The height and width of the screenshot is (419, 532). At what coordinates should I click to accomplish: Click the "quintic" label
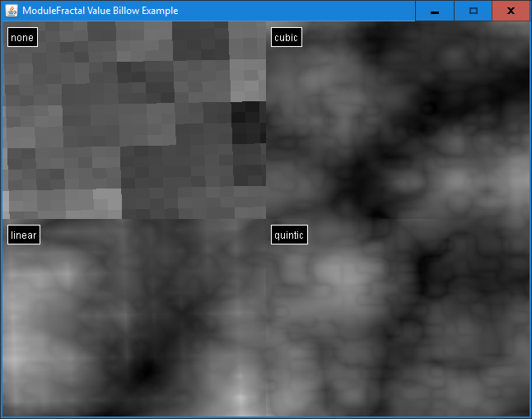pos(289,235)
